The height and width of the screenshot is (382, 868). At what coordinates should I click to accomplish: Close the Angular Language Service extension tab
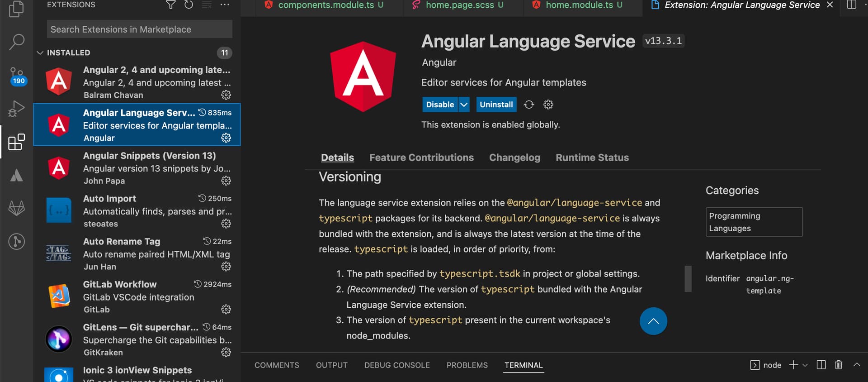[x=830, y=5]
